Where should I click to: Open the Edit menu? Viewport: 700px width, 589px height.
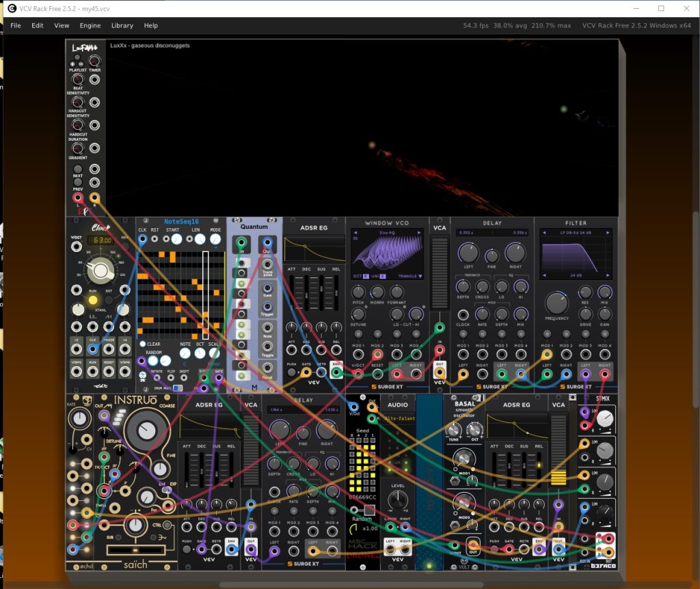(38, 25)
